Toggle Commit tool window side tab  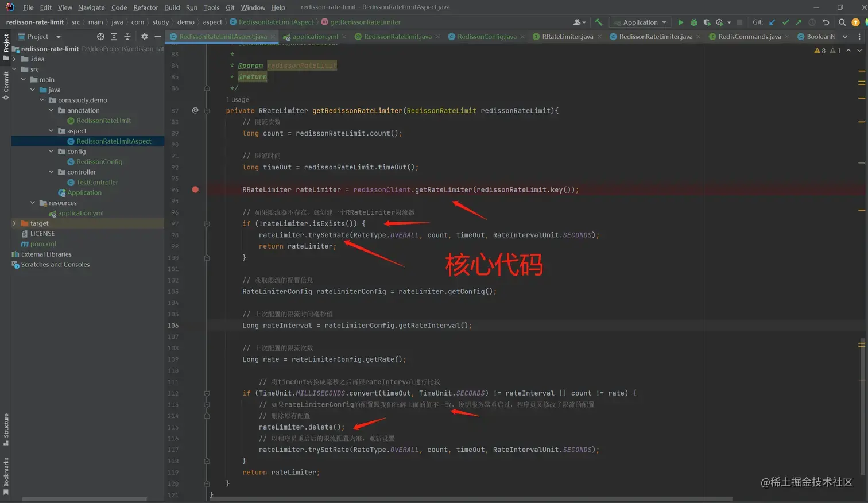click(x=6, y=85)
